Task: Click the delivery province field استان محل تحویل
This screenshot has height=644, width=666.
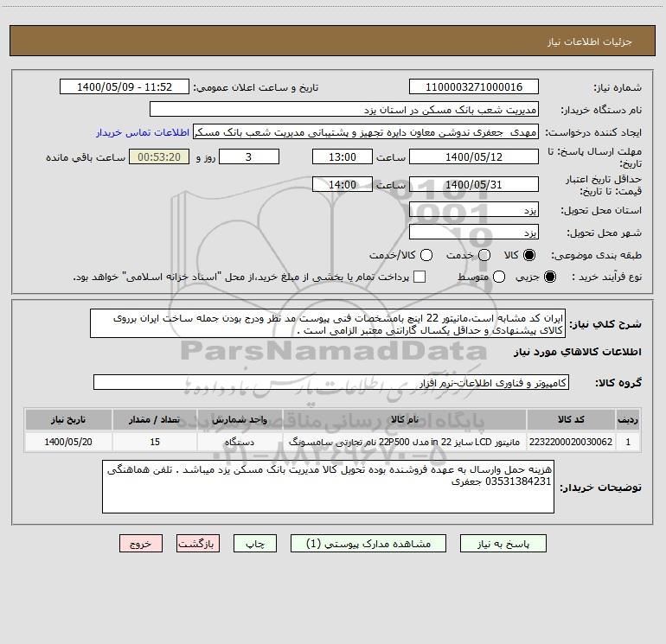Action: coord(474,209)
